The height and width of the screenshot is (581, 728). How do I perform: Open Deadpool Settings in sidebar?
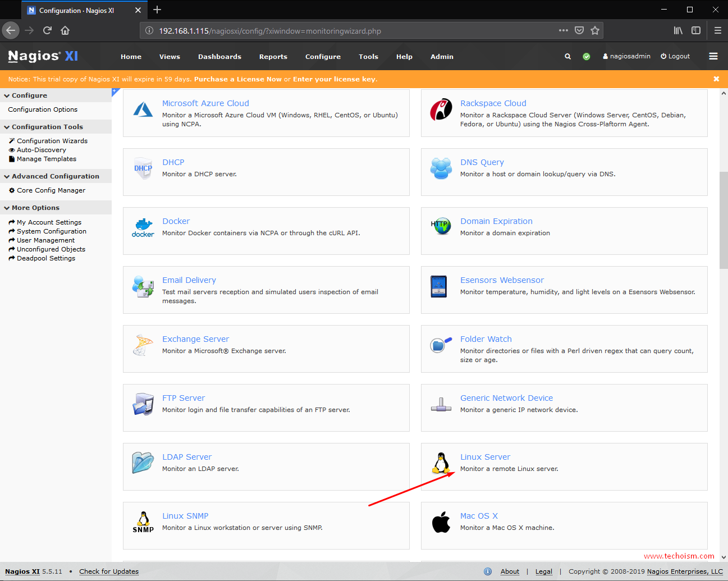pos(46,258)
